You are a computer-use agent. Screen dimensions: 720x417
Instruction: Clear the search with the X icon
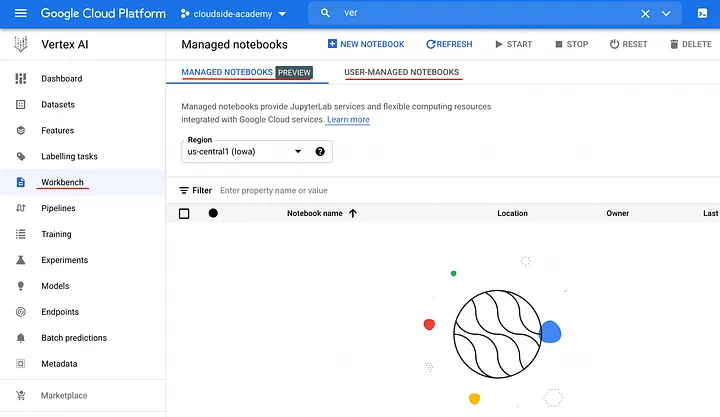point(645,14)
